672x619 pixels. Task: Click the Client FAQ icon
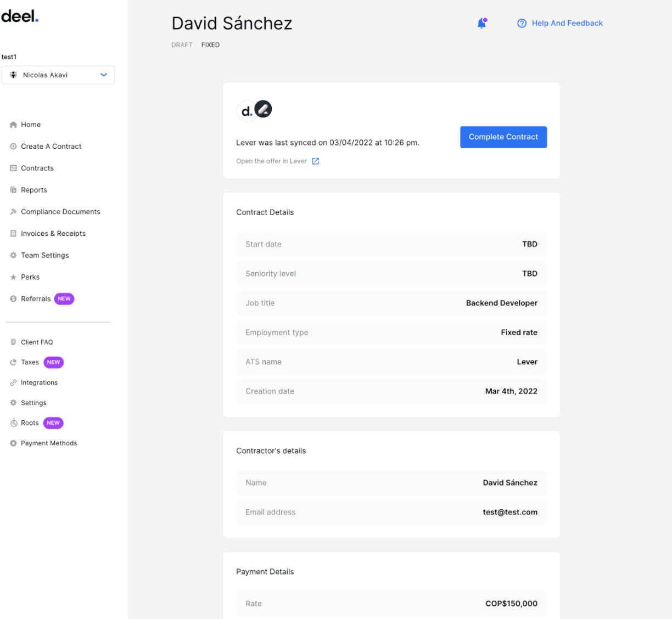[13, 342]
